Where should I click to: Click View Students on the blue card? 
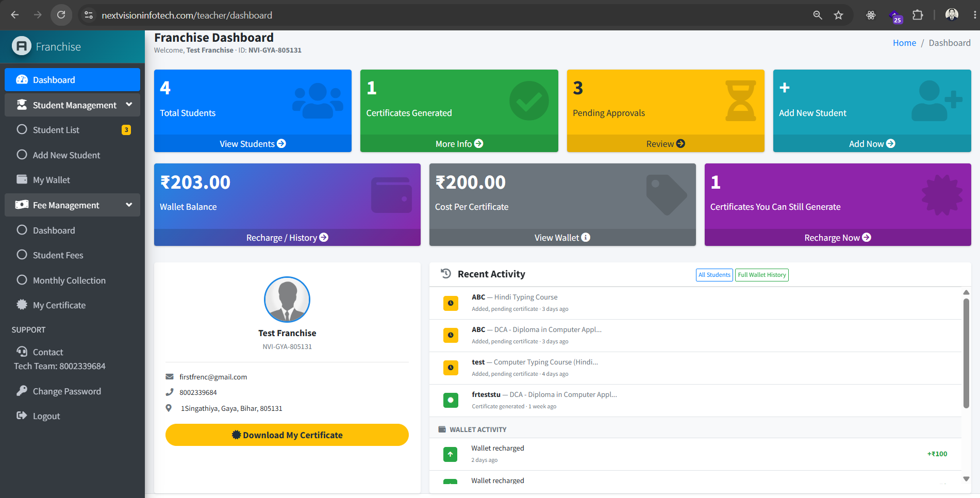253,144
